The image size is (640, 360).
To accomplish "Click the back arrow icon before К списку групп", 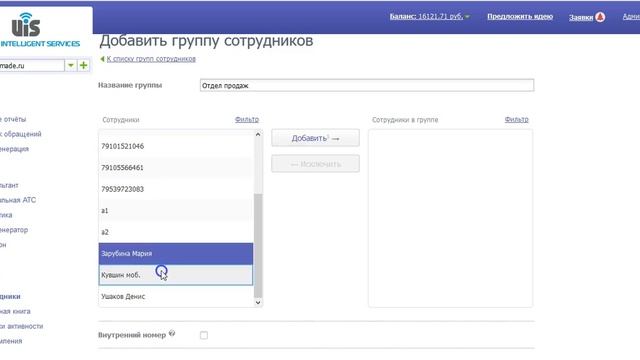I will pos(102,59).
